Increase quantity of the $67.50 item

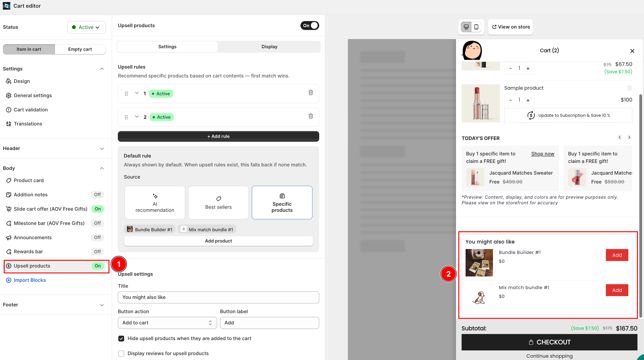click(x=528, y=68)
